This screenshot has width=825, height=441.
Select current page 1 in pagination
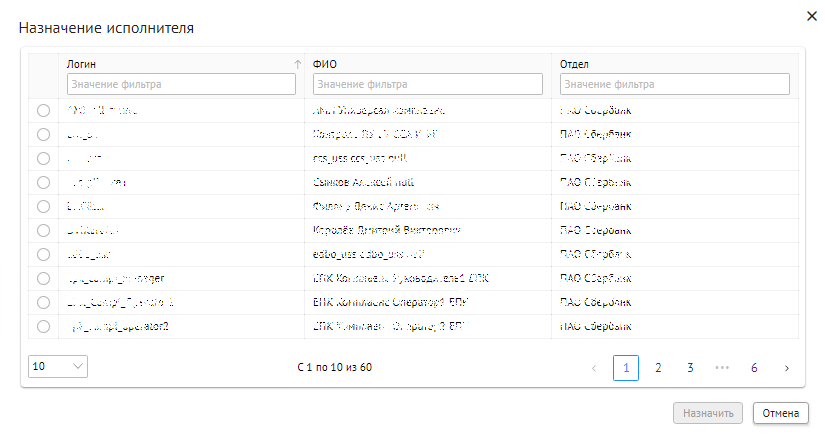(x=626, y=368)
